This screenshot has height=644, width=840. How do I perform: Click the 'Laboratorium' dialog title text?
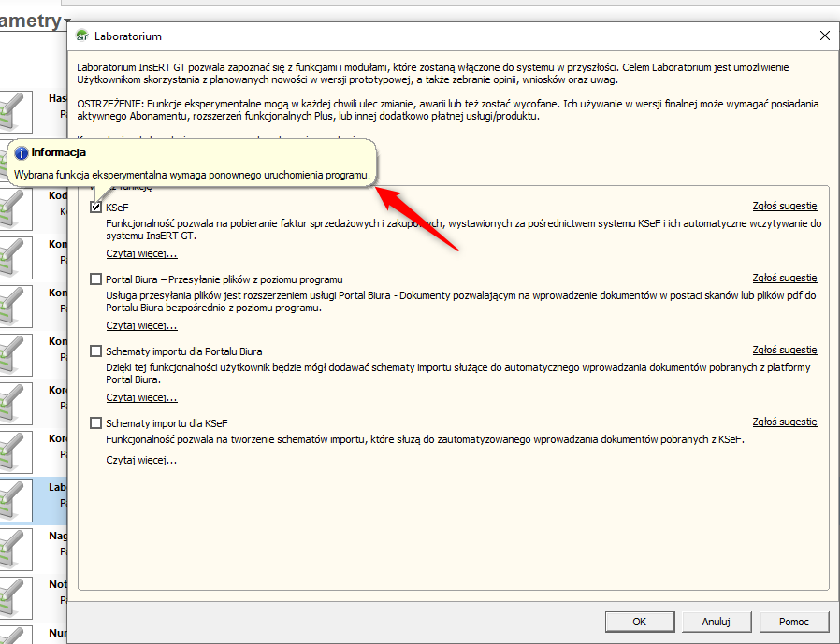tap(128, 36)
